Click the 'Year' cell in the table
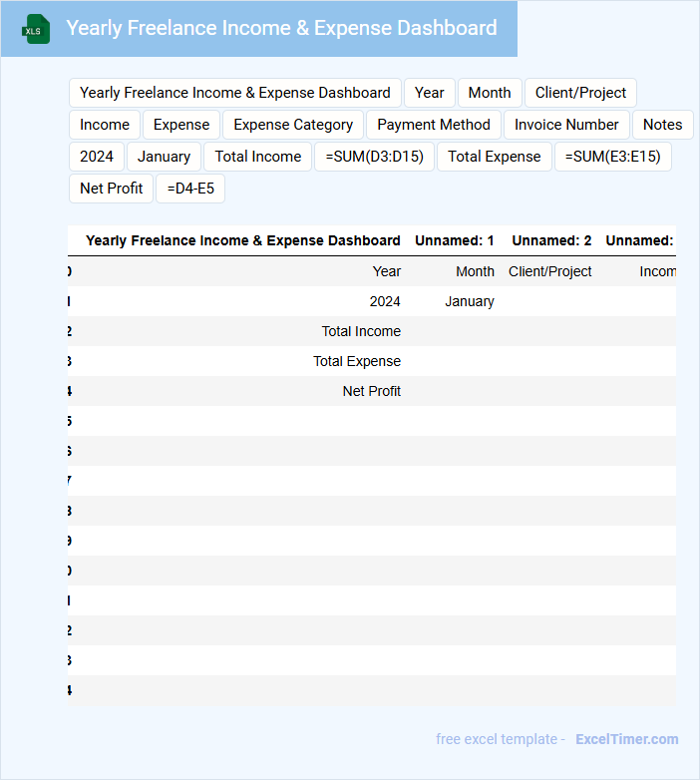 pyautogui.click(x=387, y=271)
